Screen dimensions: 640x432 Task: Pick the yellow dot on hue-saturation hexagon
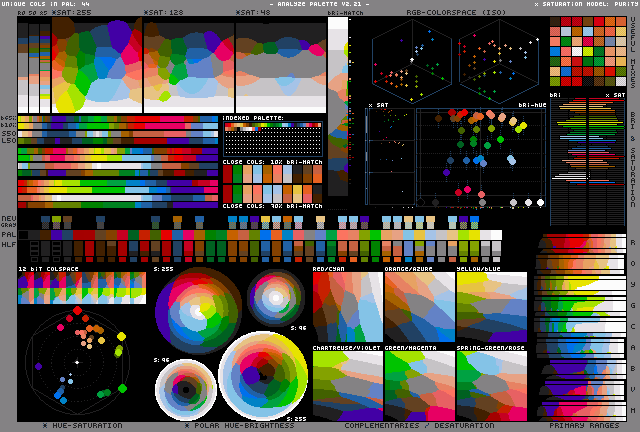coord(121,336)
